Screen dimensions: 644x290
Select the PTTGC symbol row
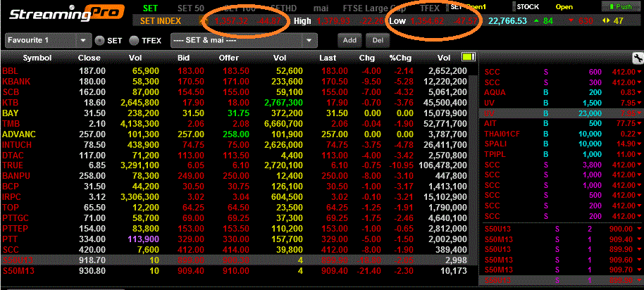235,218
